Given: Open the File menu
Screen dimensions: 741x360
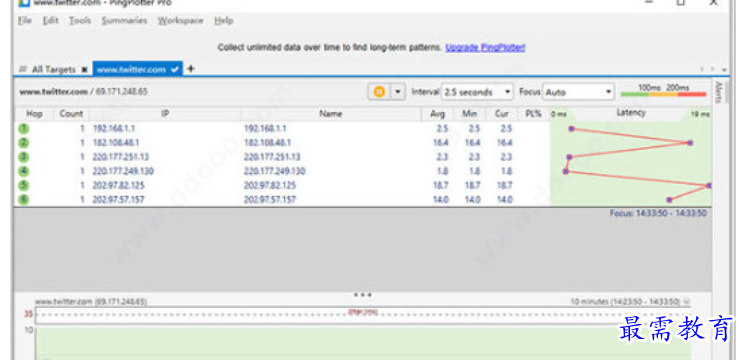Looking at the screenshot, I should 25,21.
